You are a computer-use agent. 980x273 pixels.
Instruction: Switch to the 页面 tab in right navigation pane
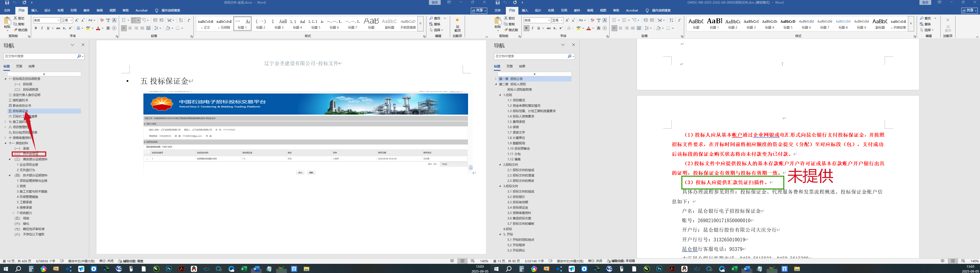509,66
